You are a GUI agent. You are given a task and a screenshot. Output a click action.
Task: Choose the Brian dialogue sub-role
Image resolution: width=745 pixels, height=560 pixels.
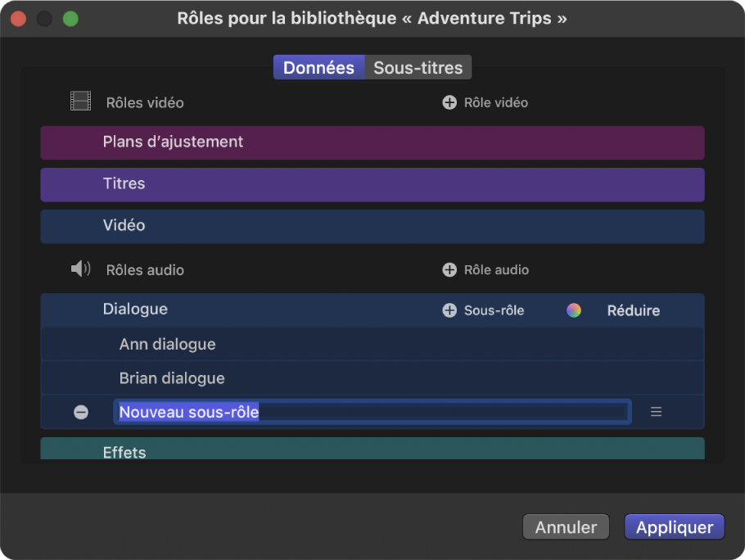tap(372, 378)
